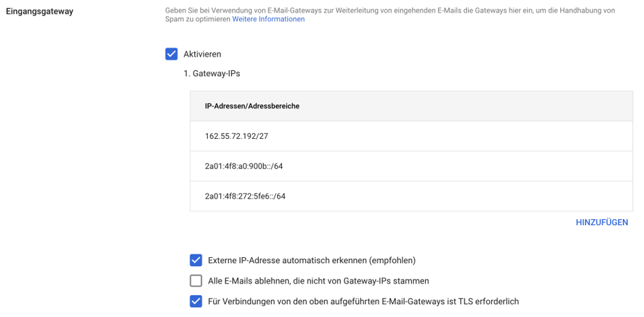
Task: Enable rejecting mails not from gateway IPs
Action: [x=196, y=281]
